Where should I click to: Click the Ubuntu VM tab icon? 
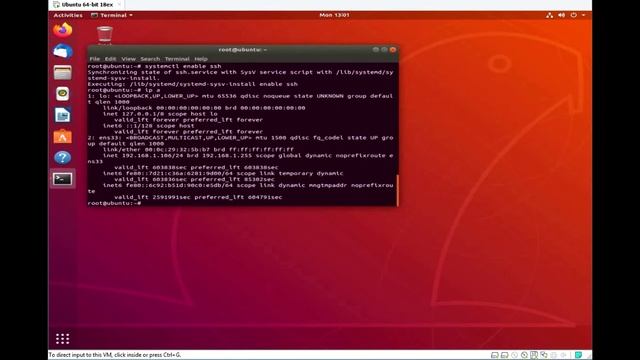[x=56, y=4]
